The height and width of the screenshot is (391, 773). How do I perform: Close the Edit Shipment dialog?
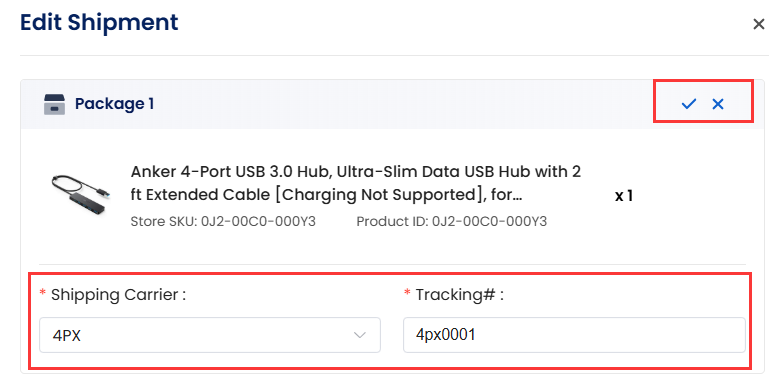(x=759, y=24)
